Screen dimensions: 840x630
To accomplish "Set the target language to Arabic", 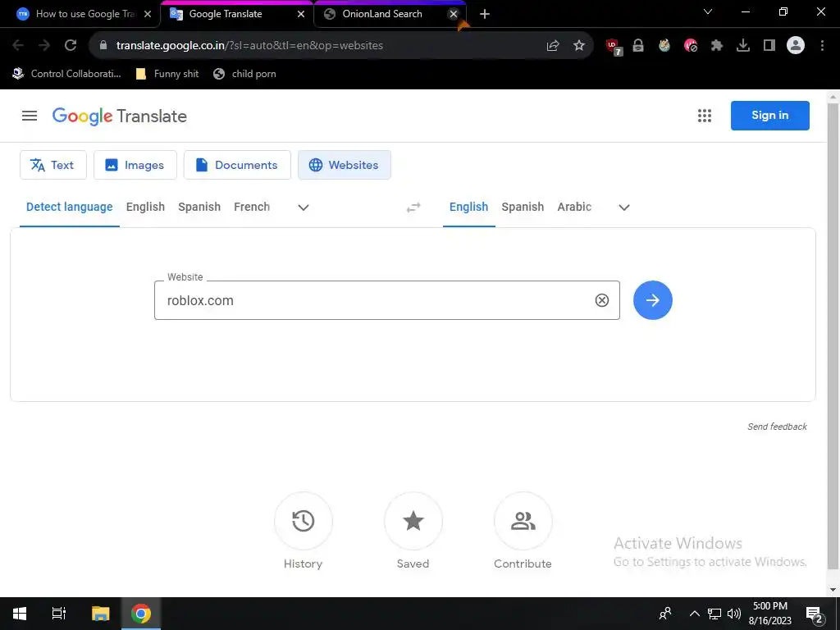I will tap(574, 207).
